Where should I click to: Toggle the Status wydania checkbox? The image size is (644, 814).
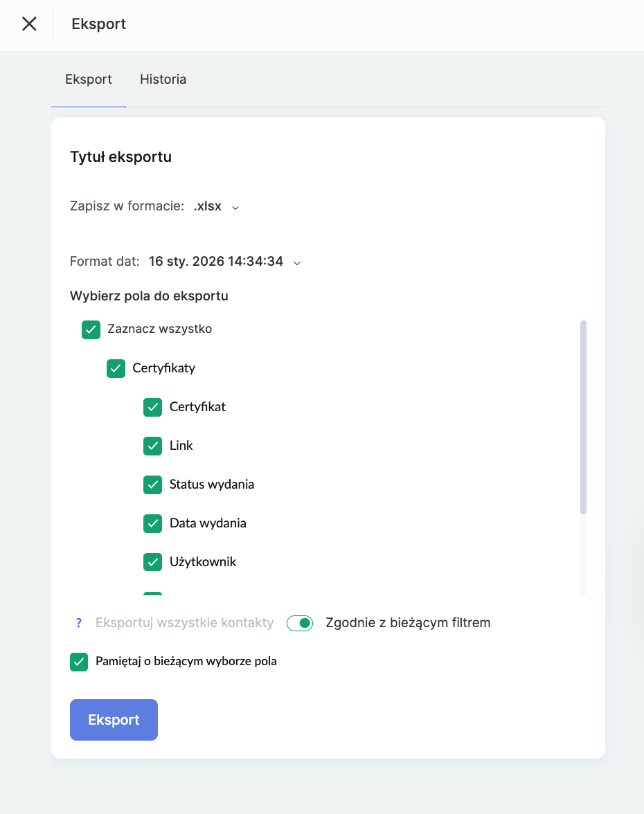point(152,485)
